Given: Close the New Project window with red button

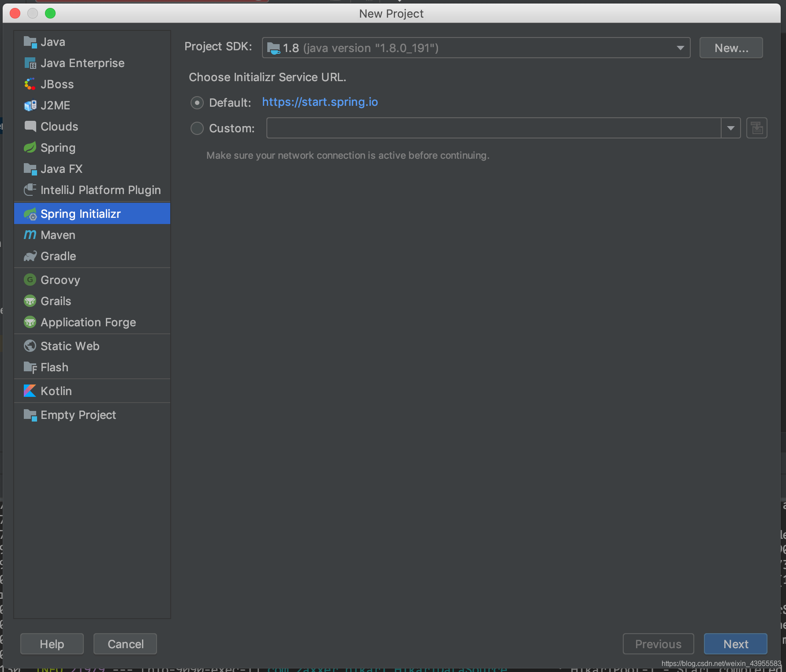Looking at the screenshot, I should point(15,13).
